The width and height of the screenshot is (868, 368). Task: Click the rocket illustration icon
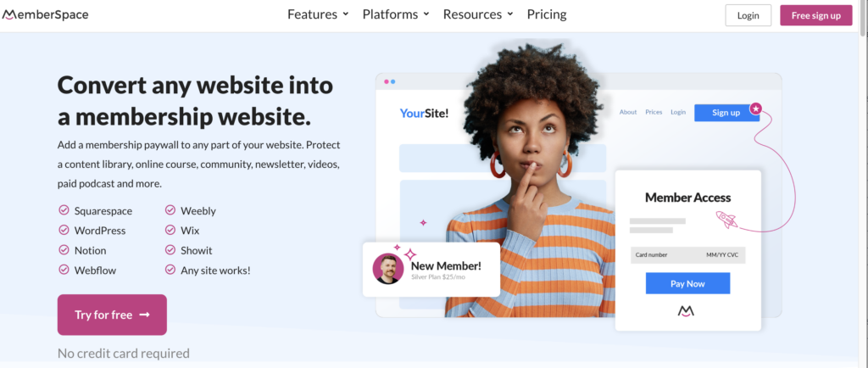point(726,219)
